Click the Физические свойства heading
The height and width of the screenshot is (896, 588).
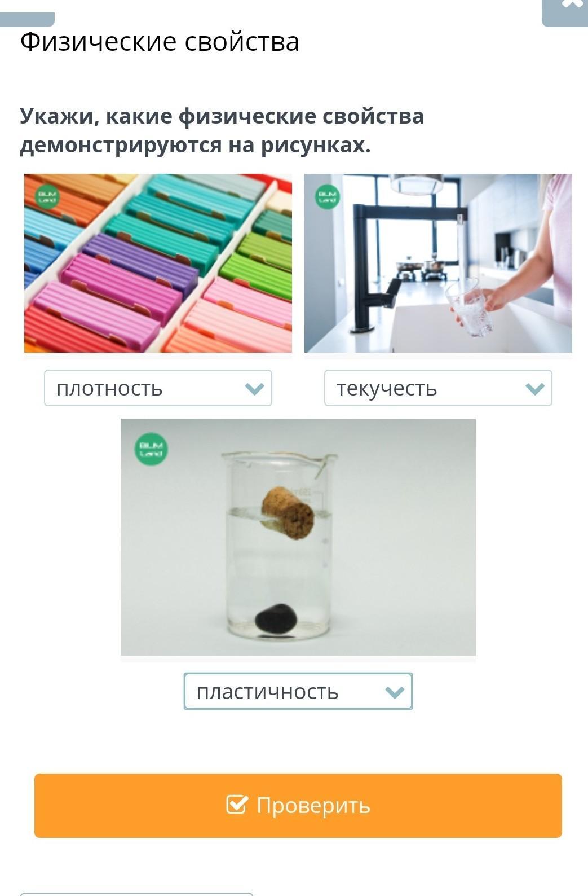pos(160,42)
